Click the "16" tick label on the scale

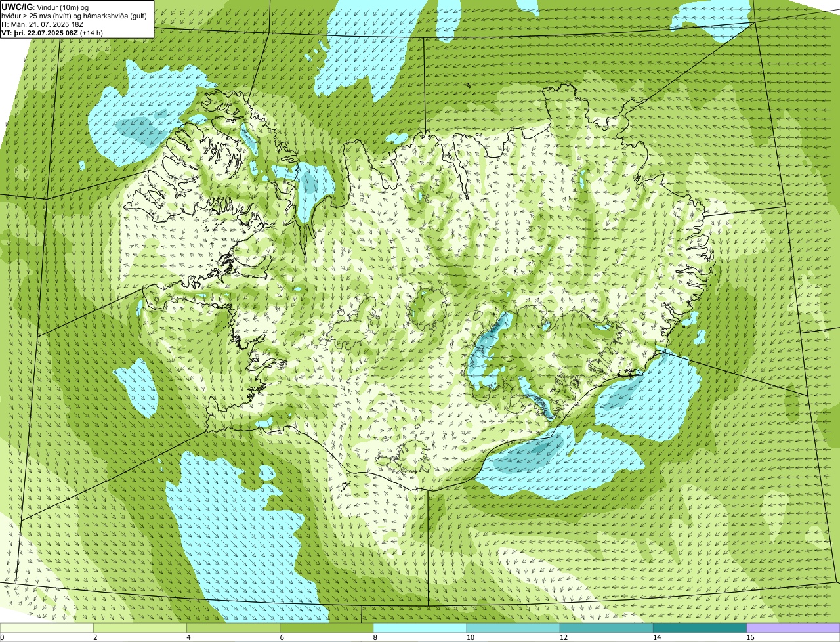pyautogui.click(x=749, y=637)
